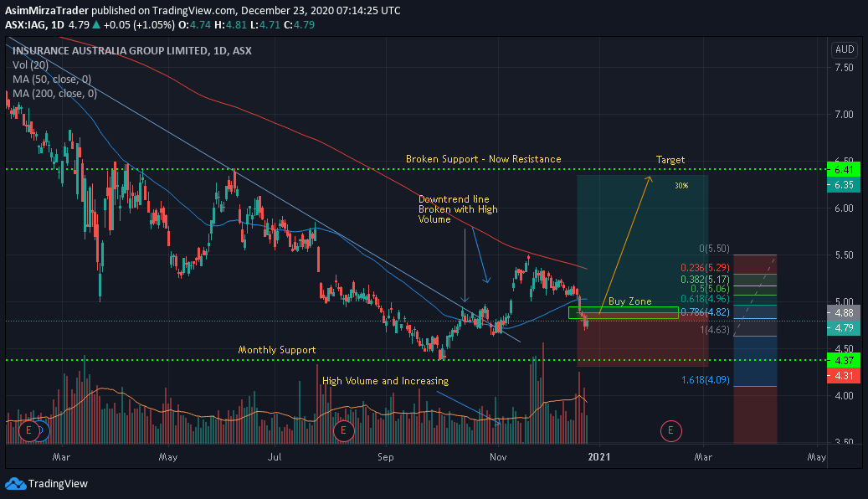Select 'Broken Support - Now Resistance' annotation
The image size is (868, 499).
pyautogui.click(x=483, y=159)
